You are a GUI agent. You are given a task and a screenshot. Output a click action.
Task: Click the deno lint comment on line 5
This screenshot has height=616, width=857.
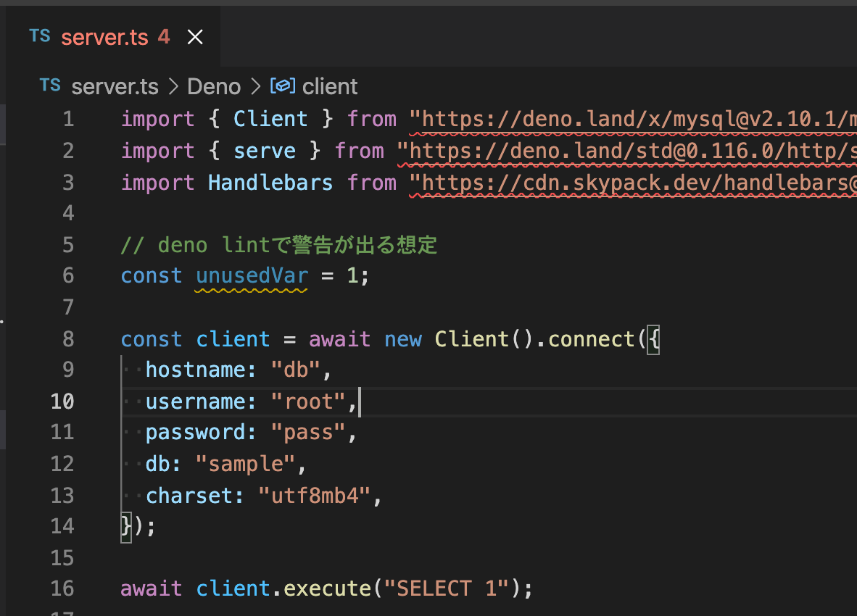[278, 245]
